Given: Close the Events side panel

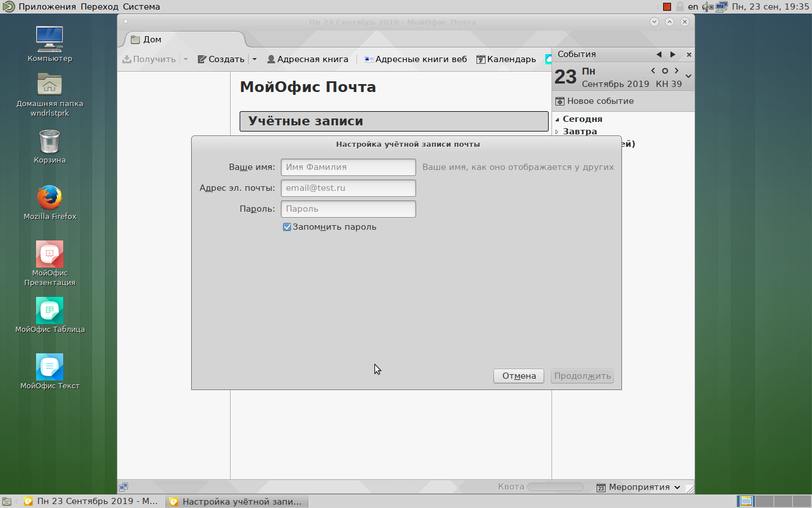Looking at the screenshot, I should tap(689, 55).
